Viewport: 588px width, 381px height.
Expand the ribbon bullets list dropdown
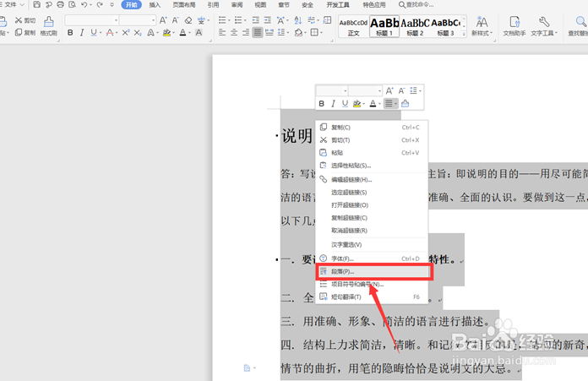(229, 20)
